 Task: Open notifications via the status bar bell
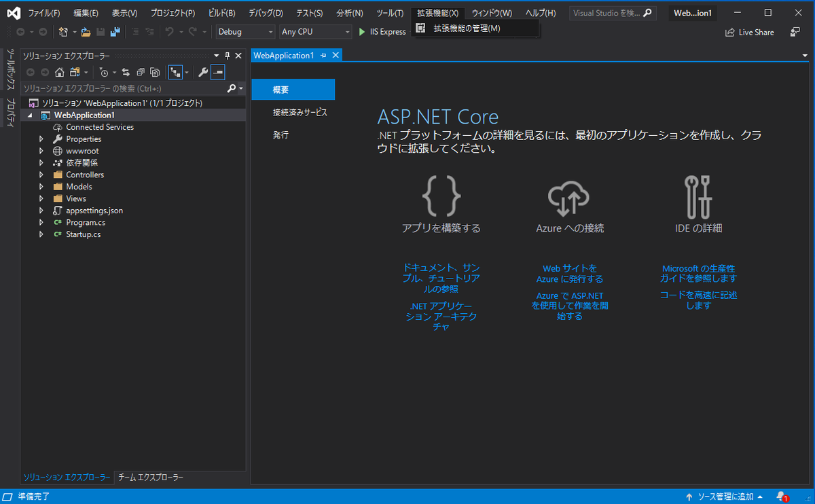781,496
